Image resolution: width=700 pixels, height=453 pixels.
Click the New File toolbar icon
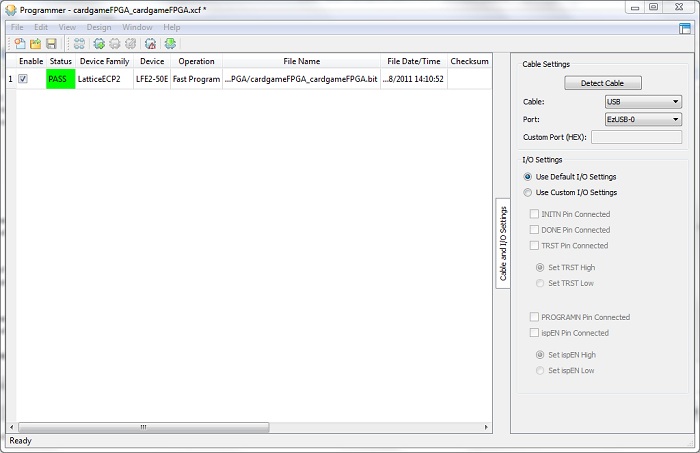(x=19, y=44)
